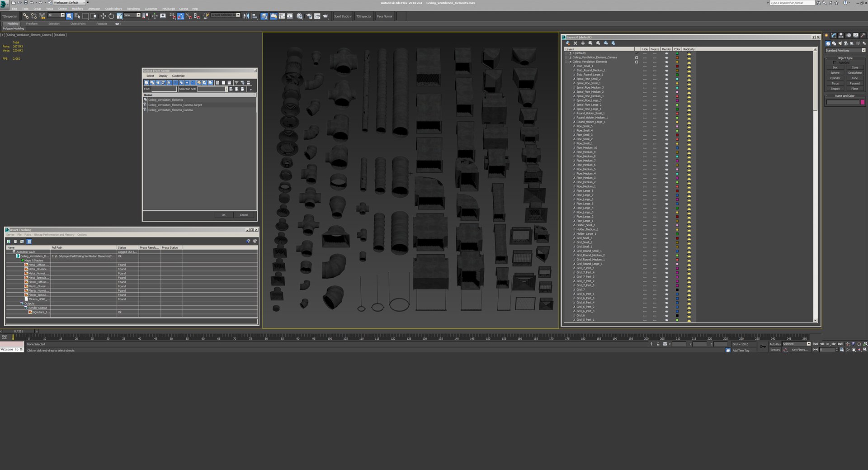Click Refresh icon in Asset Tracking
This screenshot has width=868, height=470.
pyautogui.click(x=9, y=242)
